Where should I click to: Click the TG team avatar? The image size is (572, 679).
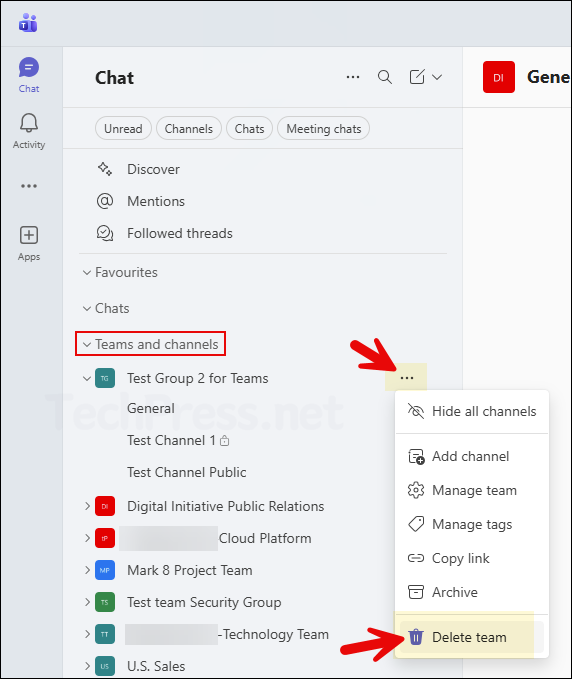point(105,378)
